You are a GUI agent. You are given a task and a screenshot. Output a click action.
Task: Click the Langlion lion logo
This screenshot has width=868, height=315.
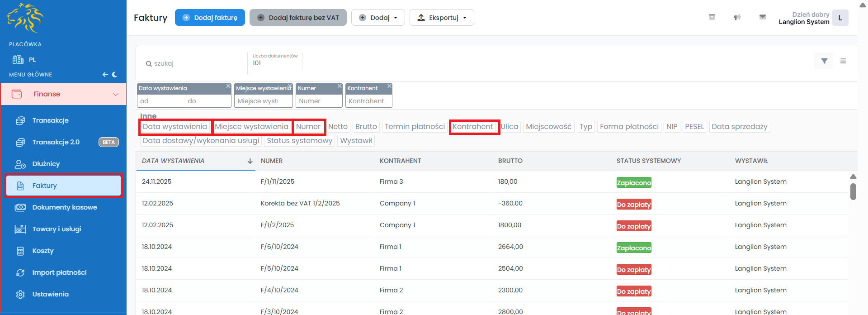pyautogui.click(x=25, y=18)
